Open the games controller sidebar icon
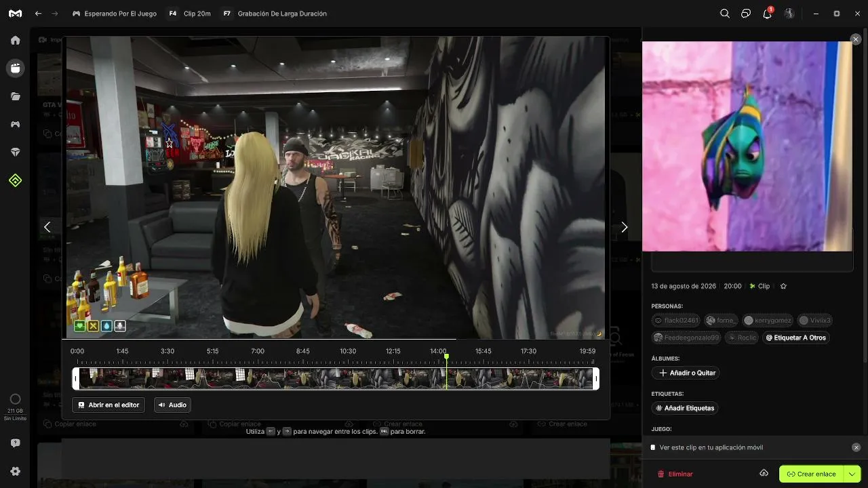The height and width of the screenshot is (488, 868). tap(15, 124)
